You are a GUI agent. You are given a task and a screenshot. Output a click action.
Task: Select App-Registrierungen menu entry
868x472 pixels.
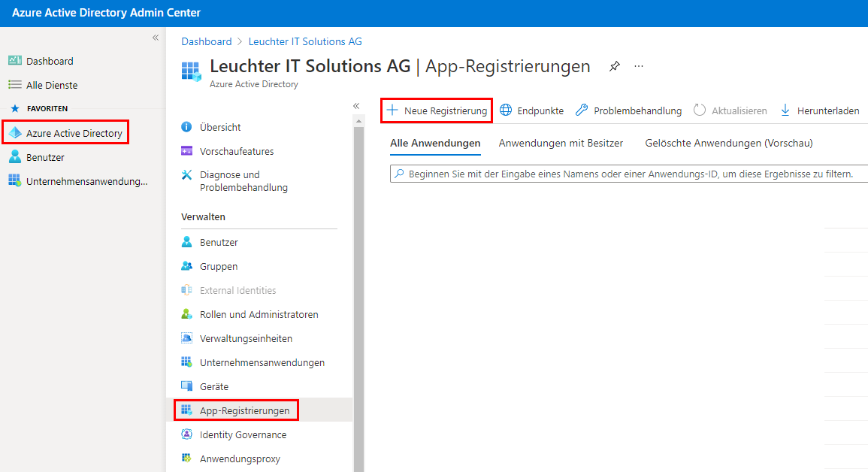click(259, 410)
